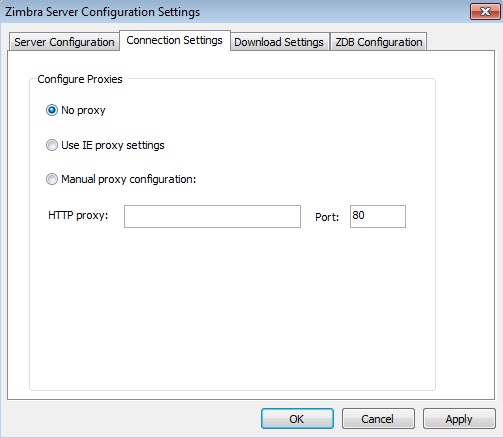
Task: Click the Manual proxy configuration label text
Action: (x=129, y=179)
